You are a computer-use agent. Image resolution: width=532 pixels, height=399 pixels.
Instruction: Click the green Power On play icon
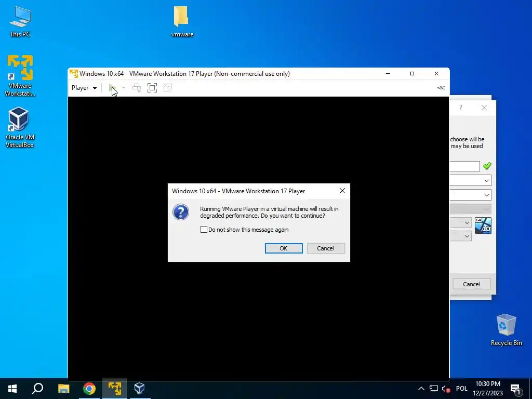tap(112, 88)
